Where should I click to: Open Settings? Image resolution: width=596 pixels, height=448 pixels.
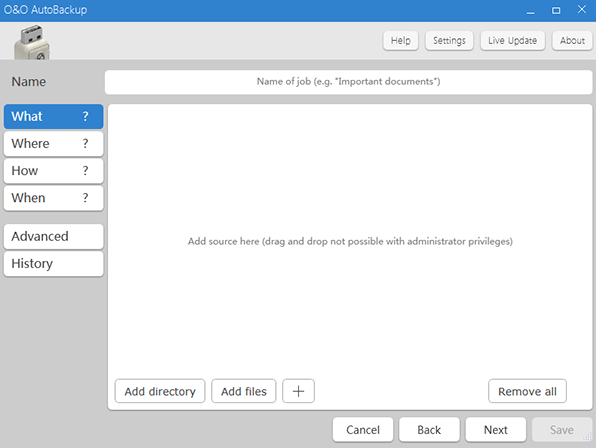tap(449, 41)
